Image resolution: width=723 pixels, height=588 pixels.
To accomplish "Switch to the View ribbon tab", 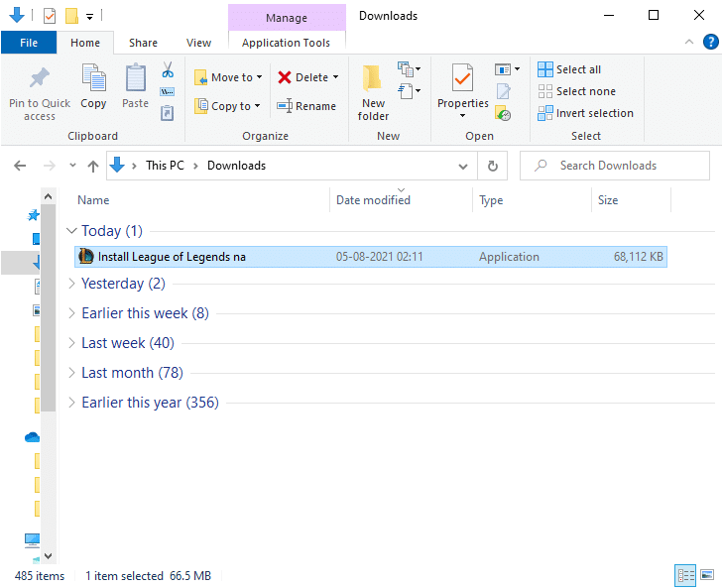I will (198, 43).
